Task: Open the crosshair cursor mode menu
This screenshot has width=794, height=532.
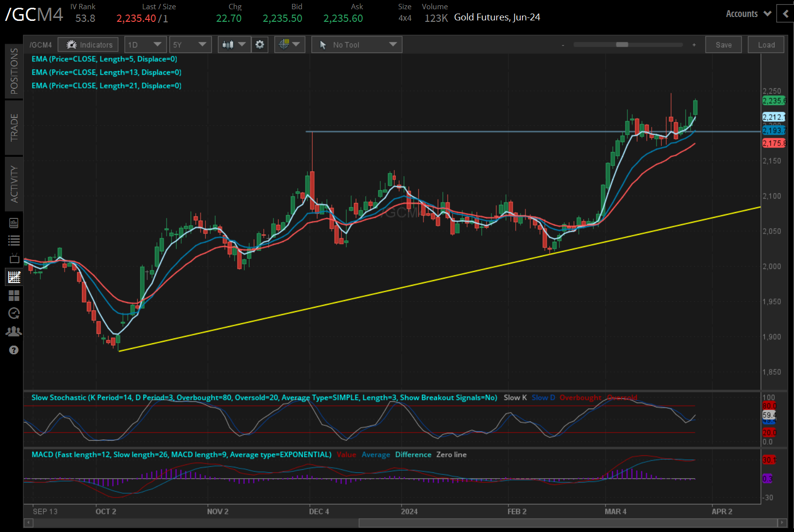Action: pyautogui.click(x=289, y=45)
